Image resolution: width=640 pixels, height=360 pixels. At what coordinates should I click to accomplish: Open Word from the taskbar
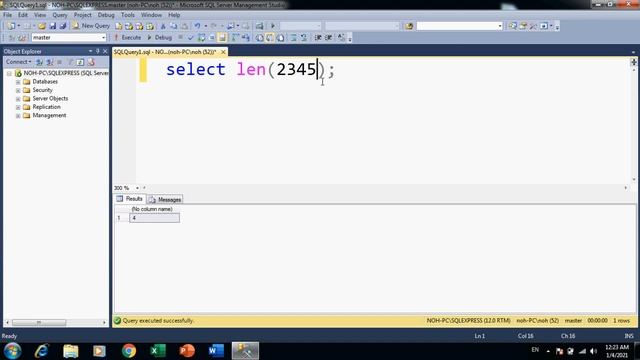click(x=216, y=351)
